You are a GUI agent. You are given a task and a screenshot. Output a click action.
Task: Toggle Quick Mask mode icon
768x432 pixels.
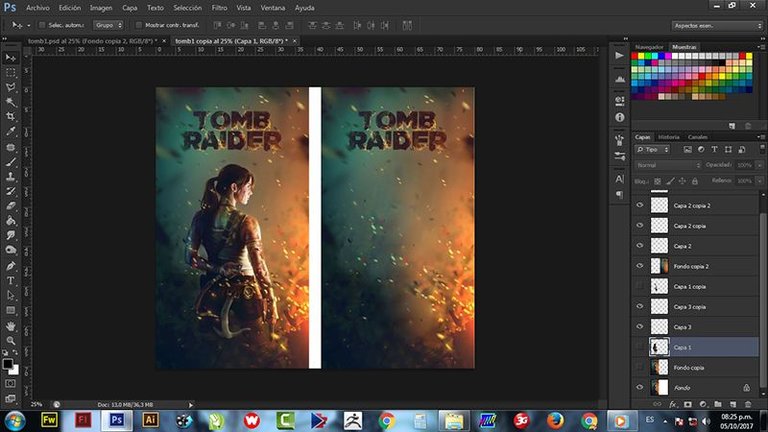click(10, 384)
